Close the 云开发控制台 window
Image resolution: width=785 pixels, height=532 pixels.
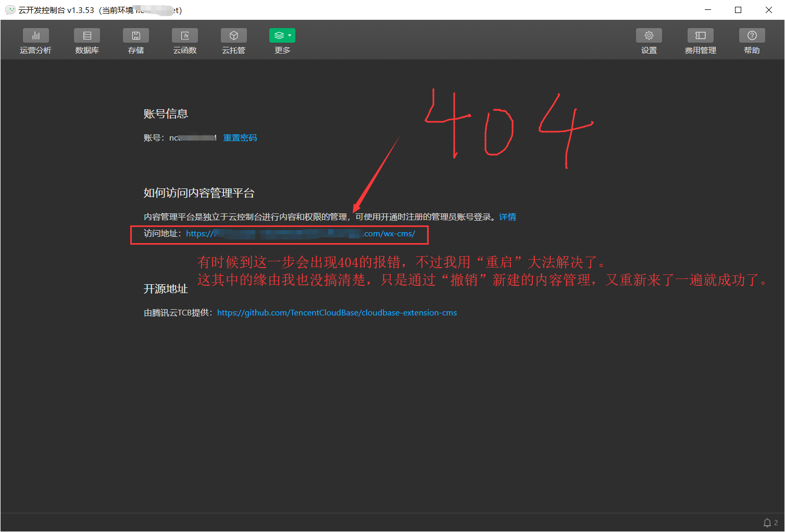point(769,10)
